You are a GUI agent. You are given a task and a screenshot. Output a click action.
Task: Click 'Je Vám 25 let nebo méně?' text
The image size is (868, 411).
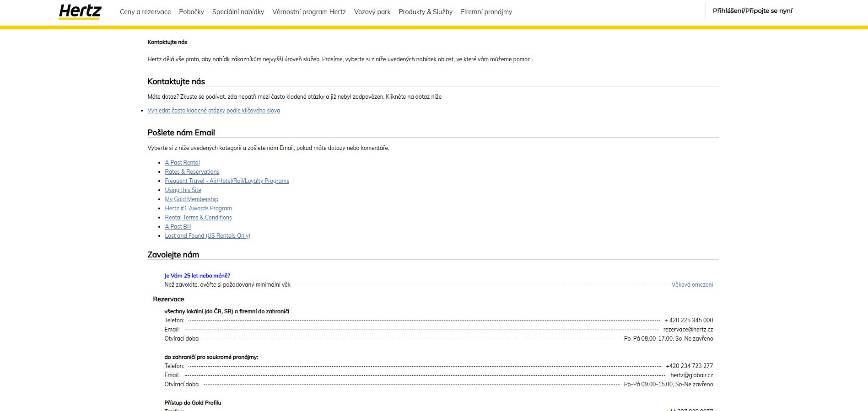point(197,276)
